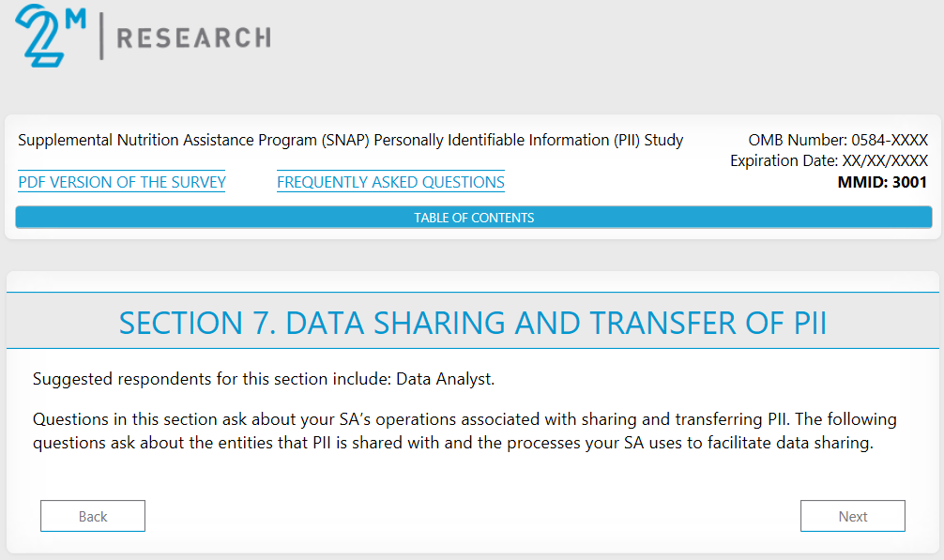Open the PDF version of the survey
This screenshot has height=560, width=944.
[x=122, y=182]
